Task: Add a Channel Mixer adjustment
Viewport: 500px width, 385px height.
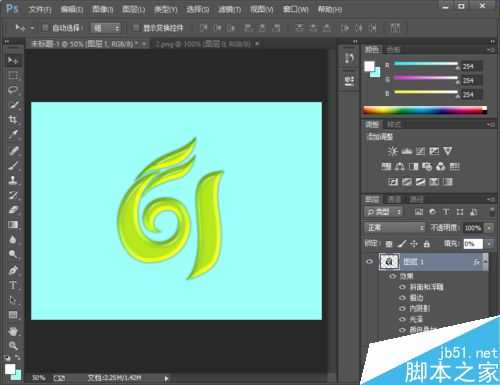Action: (441, 166)
